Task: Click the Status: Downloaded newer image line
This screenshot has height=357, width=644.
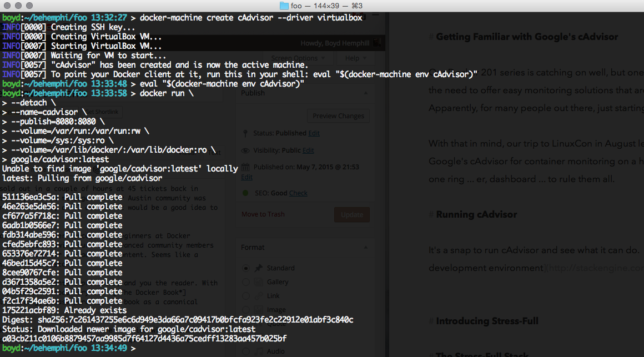Action: [129, 329]
